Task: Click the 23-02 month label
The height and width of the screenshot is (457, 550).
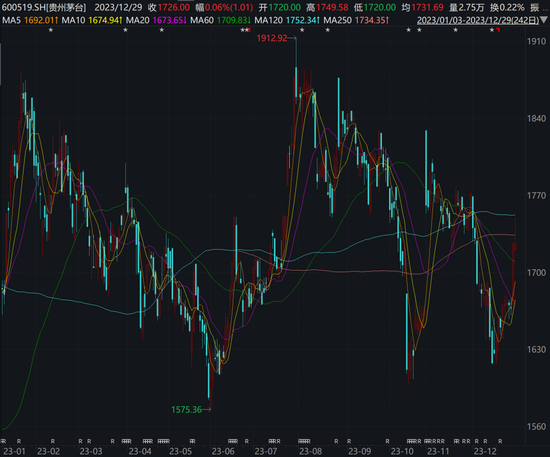Action: point(49,451)
